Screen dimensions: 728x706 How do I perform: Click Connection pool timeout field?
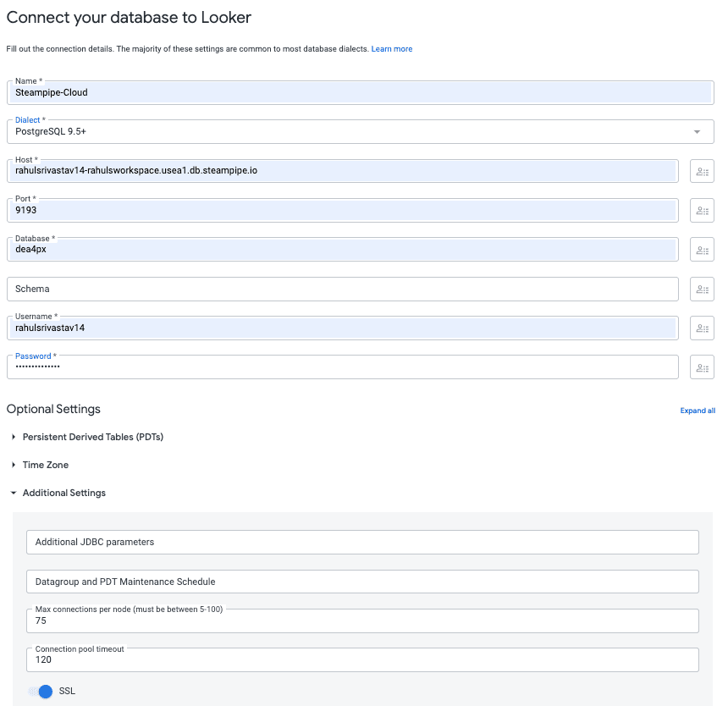point(362,660)
